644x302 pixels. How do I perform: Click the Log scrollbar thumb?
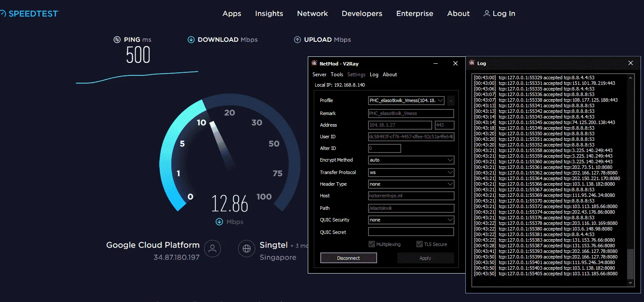coord(631,264)
